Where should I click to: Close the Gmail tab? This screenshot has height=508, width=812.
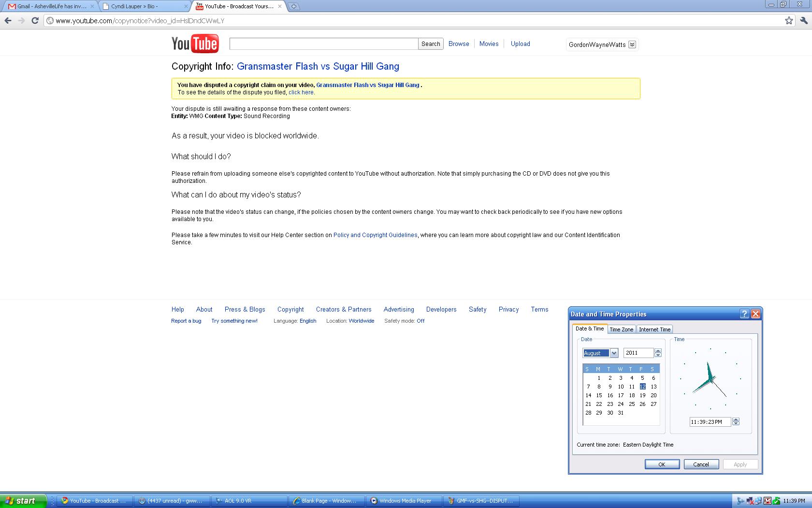tap(92, 6)
